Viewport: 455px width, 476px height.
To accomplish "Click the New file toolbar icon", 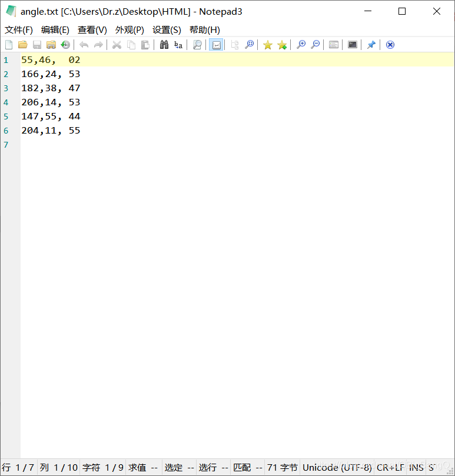I will [x=9, y=45].
